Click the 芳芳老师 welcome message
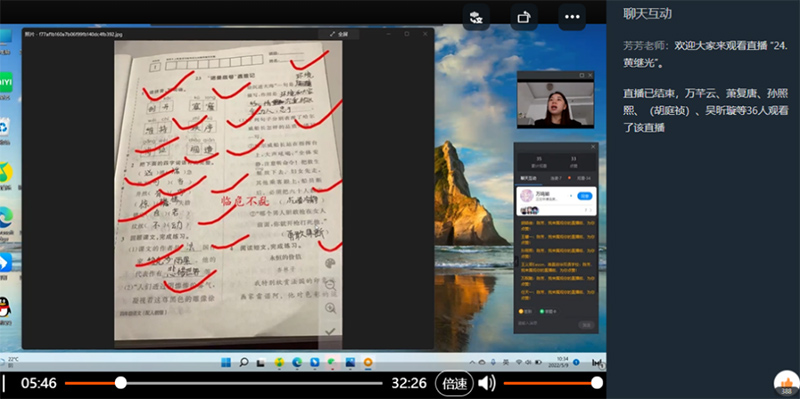 706,55
